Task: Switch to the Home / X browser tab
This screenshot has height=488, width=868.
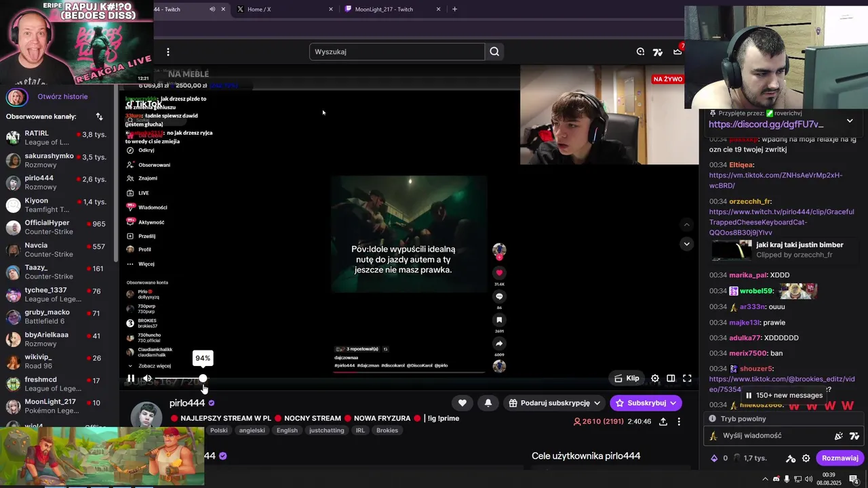Action: [284, 9]
